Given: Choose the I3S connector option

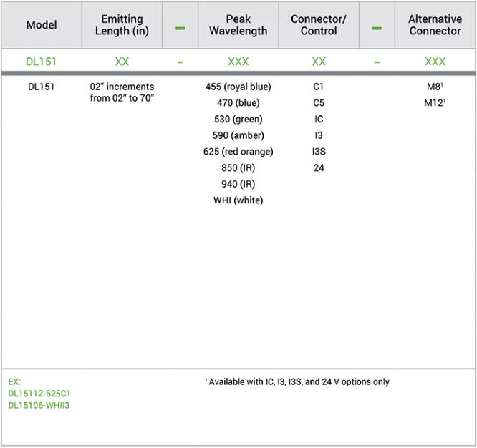Looking at the screenshot, I should click(x=319, y=152).
